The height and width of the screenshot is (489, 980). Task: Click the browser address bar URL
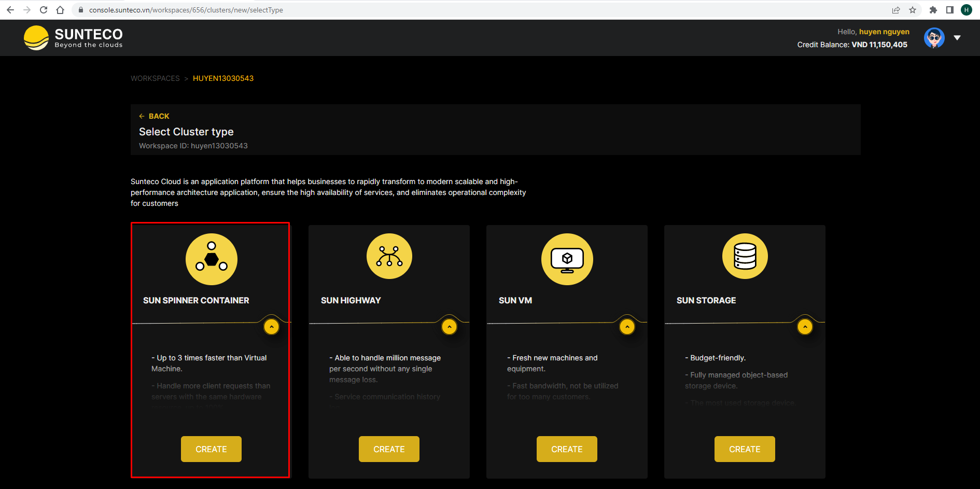coord(186,10)
